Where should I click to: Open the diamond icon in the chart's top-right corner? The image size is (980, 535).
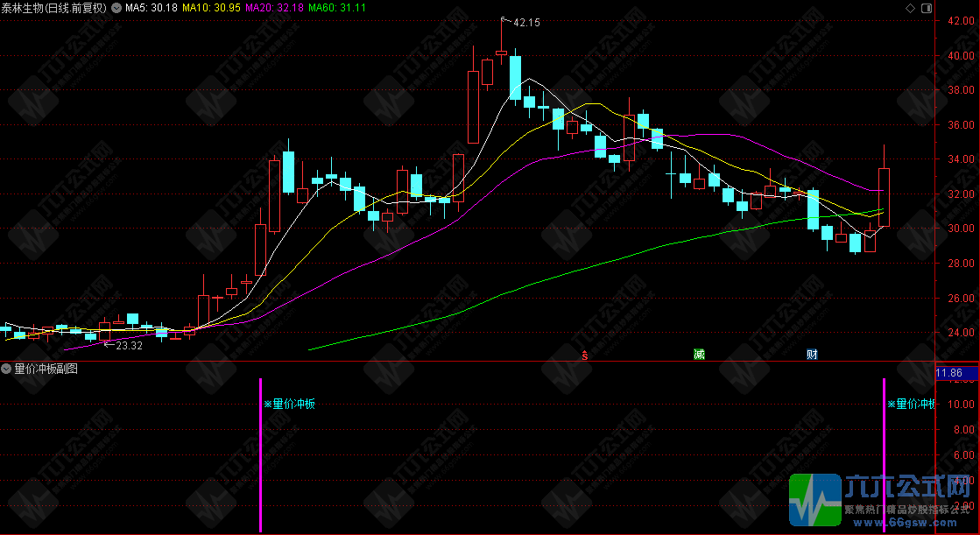tap(911, 8)
